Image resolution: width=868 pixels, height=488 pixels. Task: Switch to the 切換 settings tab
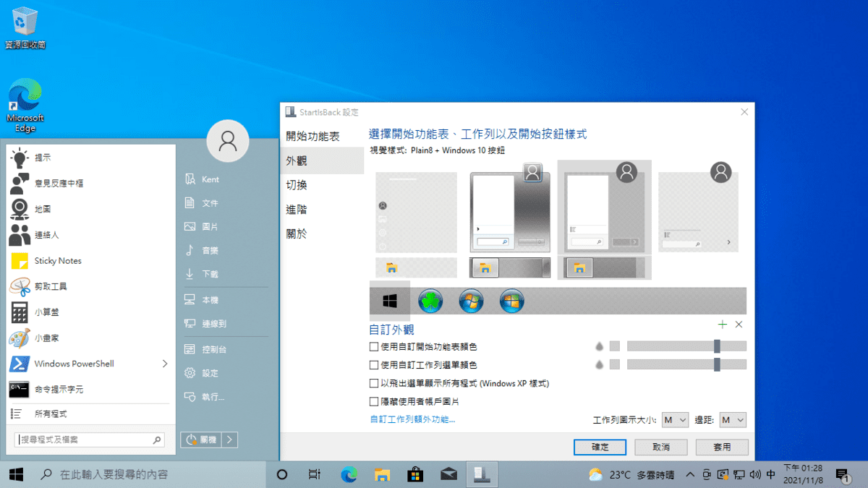coord(297,185)
